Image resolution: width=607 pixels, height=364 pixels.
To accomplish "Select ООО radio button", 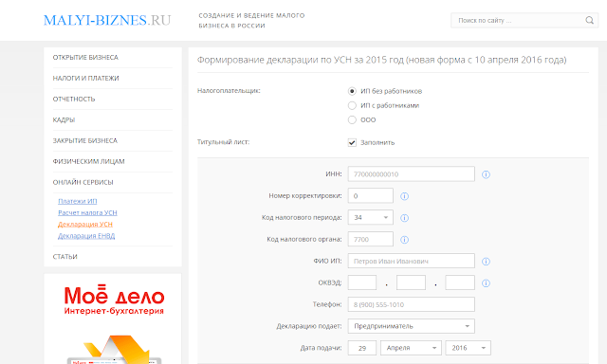I will (352, 119).
